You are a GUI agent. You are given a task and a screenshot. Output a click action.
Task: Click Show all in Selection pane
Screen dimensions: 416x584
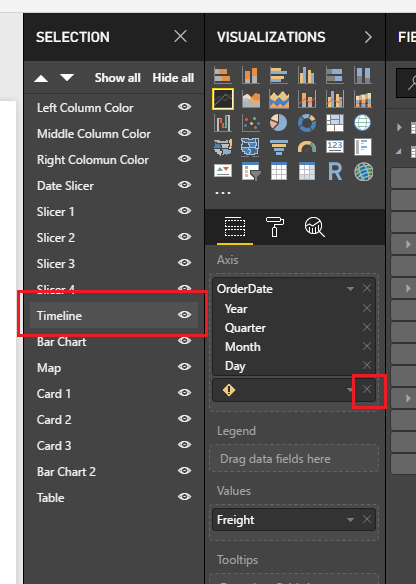[117, 78]
